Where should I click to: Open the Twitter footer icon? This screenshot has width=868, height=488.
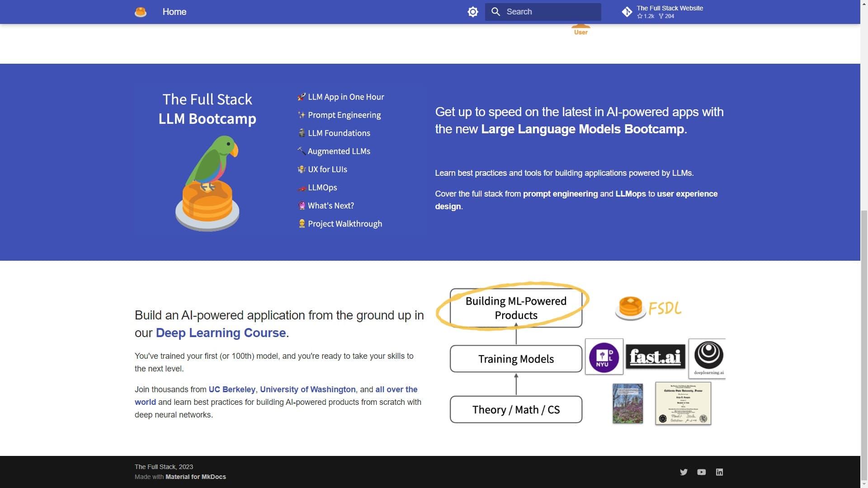684,472
